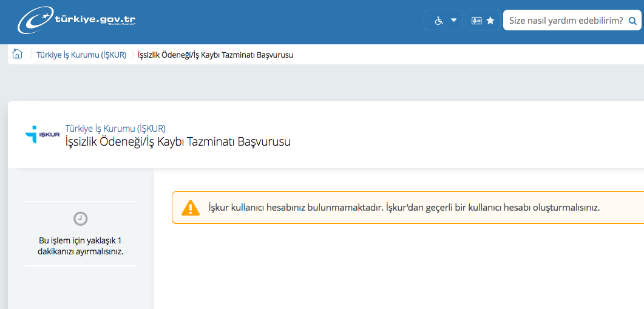Image resolution: width=644 pixels, height=309 pixels.
Task: Open favorites via the star icon
Action: point(490,21)
